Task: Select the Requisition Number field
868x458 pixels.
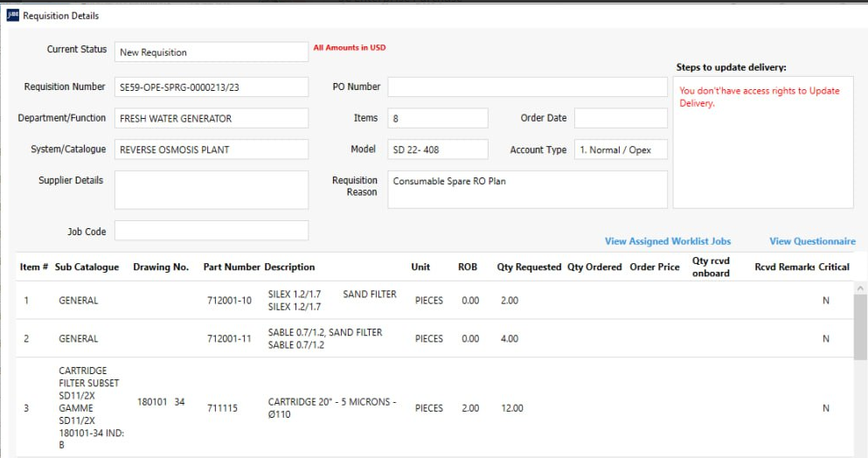Action: click(x=211, y=87)
